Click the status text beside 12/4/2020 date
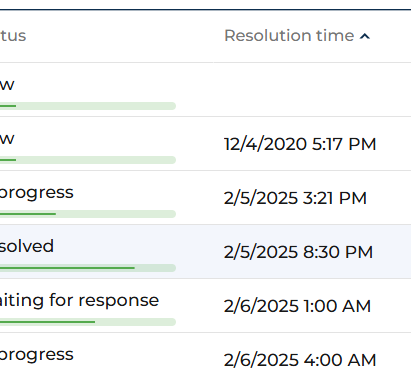This screenshot has height=368, width=411. click(x=7, y=139)
